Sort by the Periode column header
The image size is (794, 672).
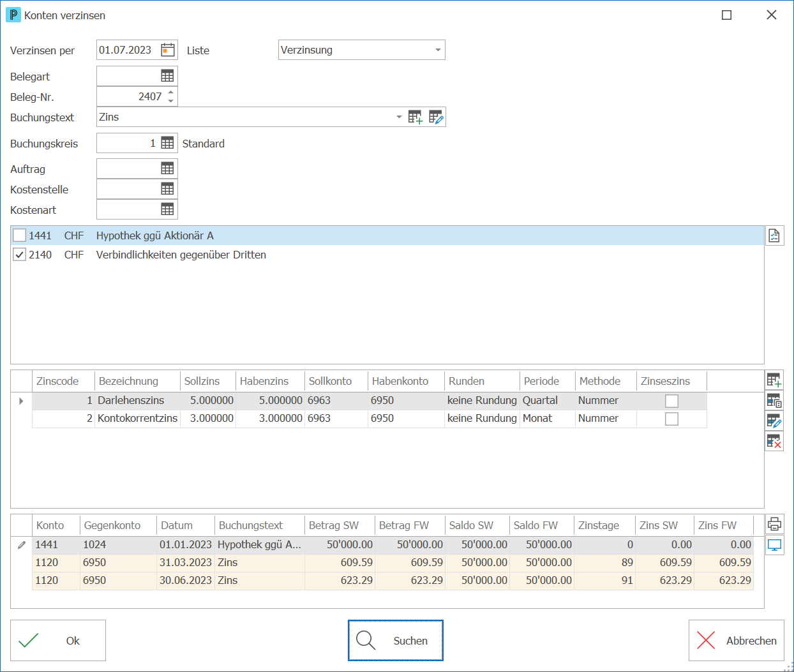tap(548, 381)
